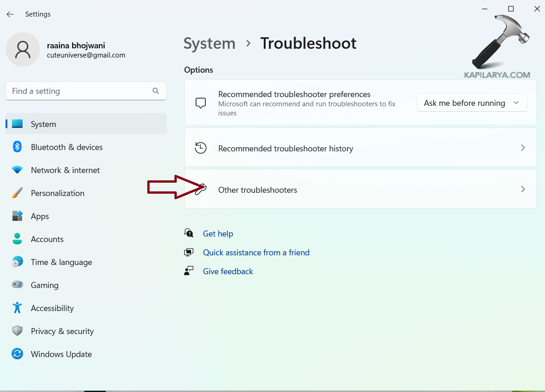Click the Bluetooth & devices icon
The image size is (545, 392).
tap(17, 147)
